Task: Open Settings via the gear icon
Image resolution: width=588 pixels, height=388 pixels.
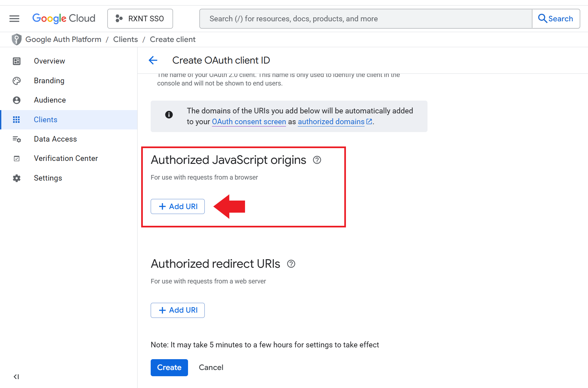Action: point(17,178)
